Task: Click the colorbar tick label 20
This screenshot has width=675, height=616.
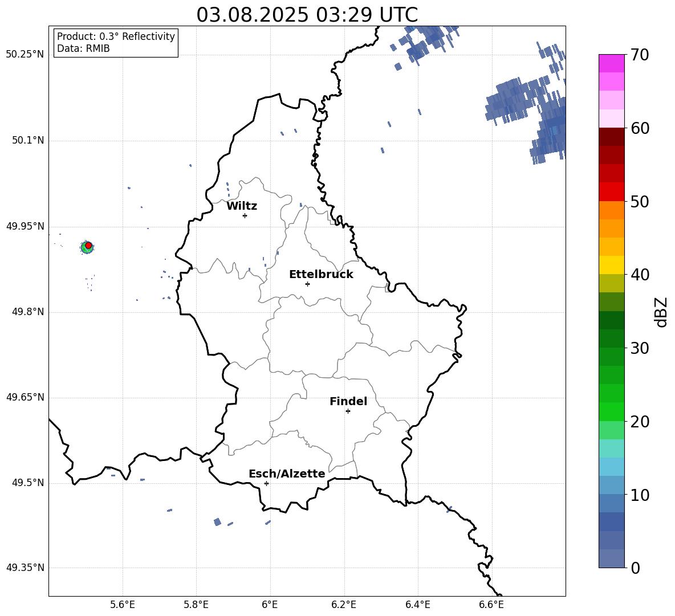Action: tap(640, 422)
